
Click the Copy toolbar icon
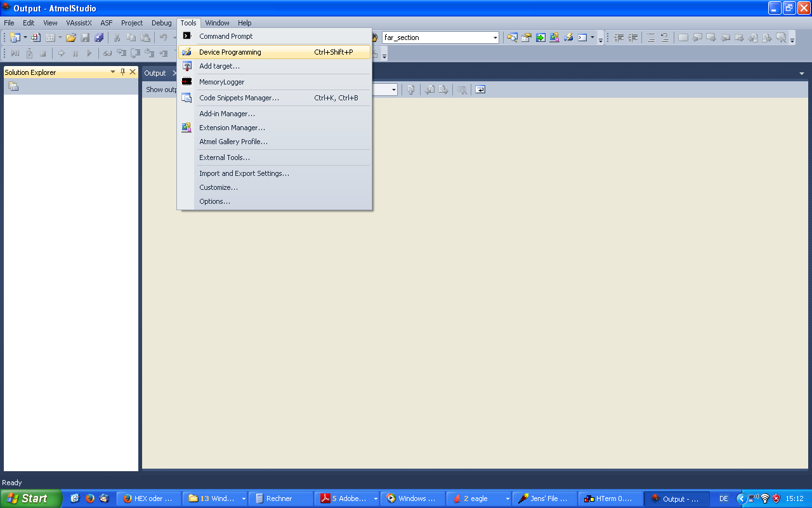[131, 37]
